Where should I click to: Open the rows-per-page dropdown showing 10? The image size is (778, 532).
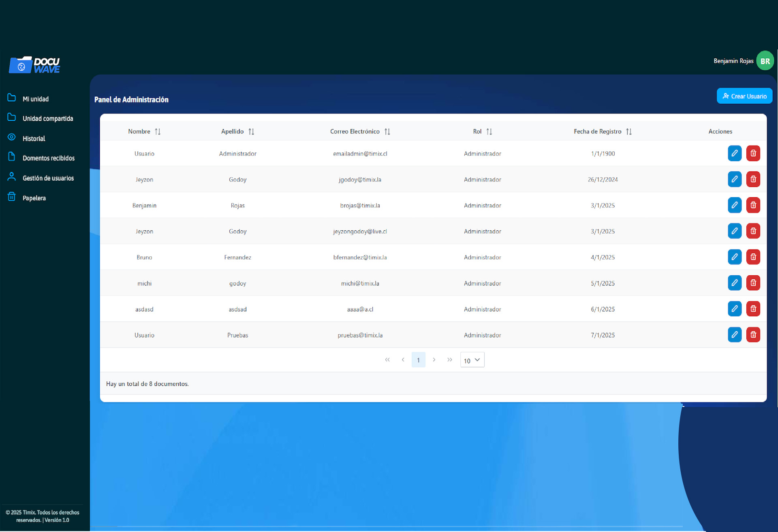(x=472, y=360)
